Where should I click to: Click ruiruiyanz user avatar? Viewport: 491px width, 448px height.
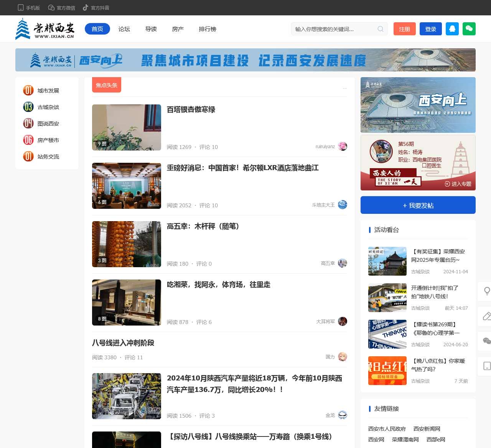(x=343, y=146)
